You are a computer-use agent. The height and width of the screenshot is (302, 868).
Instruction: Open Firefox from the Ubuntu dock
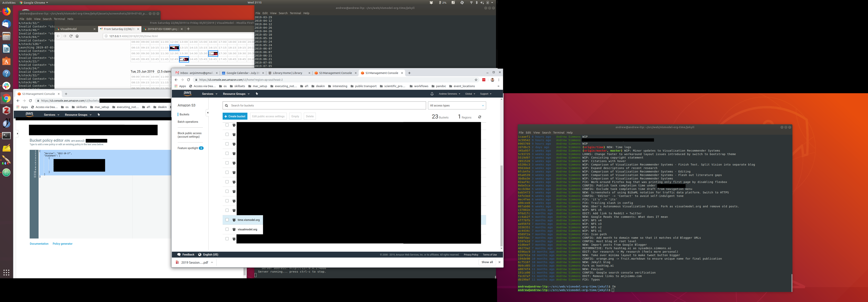[6, 12]
